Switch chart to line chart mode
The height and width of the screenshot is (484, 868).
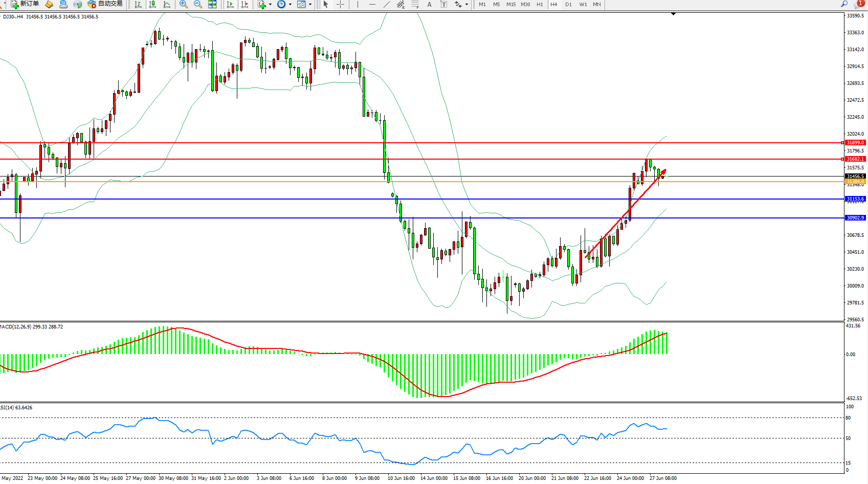(167, 4)
